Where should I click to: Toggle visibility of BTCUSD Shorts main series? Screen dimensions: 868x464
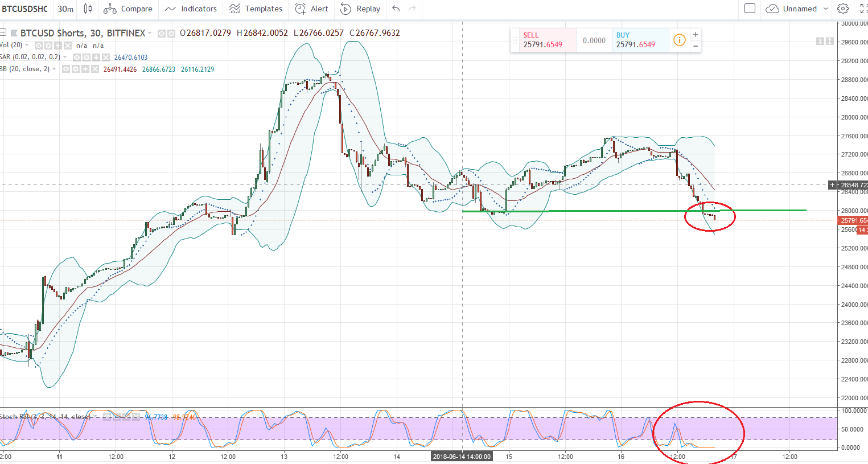[x=162, y=34]
